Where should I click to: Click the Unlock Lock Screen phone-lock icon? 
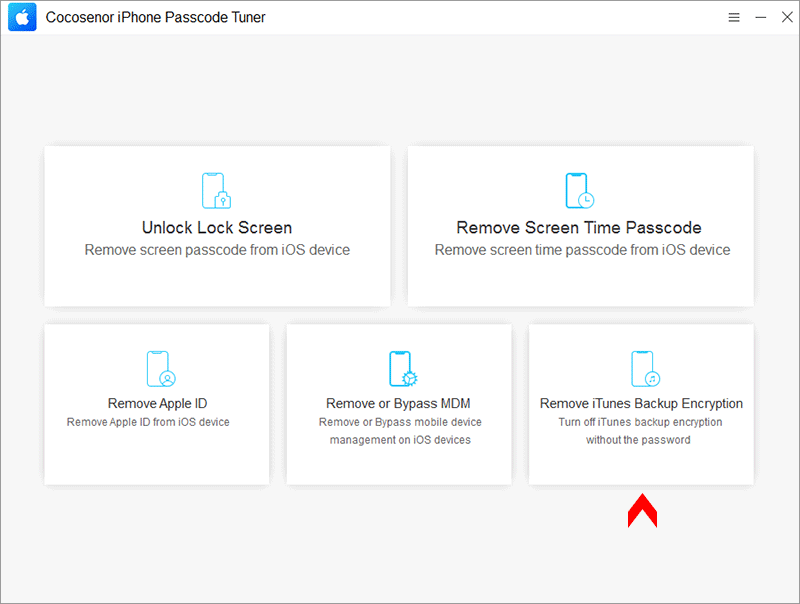pyautogui.click(x=216, y=190)
